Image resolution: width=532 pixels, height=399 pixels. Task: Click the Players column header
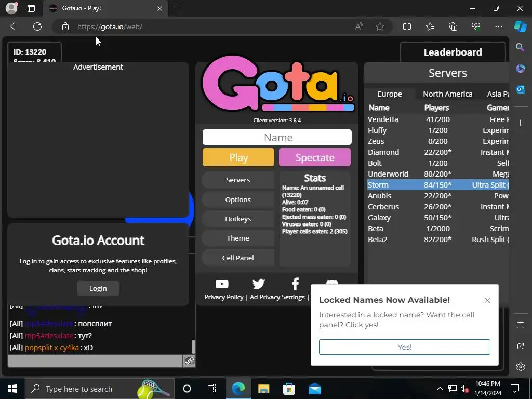(436, 108)
